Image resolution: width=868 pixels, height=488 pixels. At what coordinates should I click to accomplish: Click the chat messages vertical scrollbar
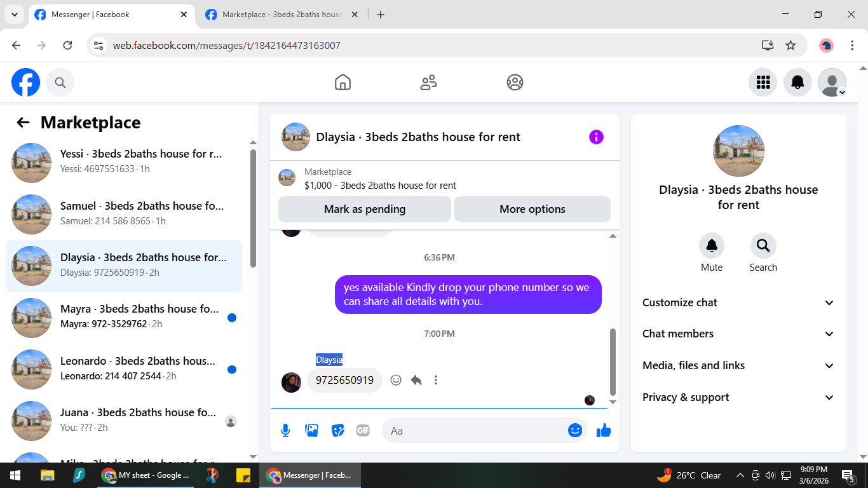613,362
